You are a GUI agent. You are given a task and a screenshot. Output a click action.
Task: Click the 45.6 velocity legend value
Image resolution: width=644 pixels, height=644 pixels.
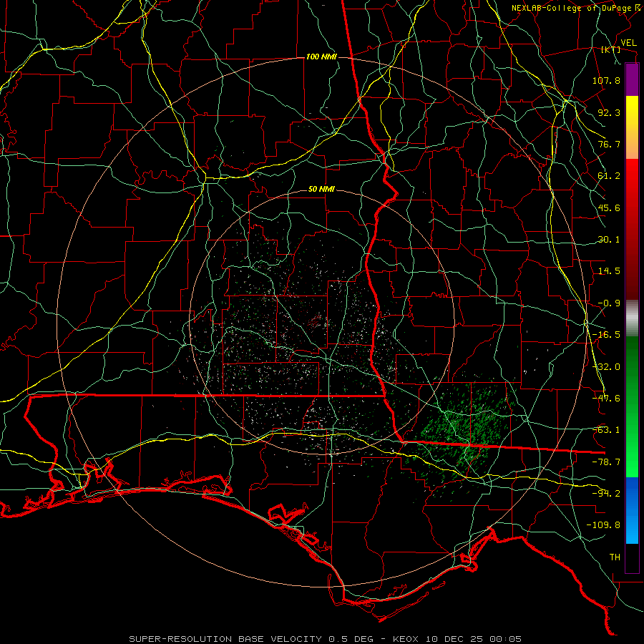pyautogui.click(x=609, y=208)
